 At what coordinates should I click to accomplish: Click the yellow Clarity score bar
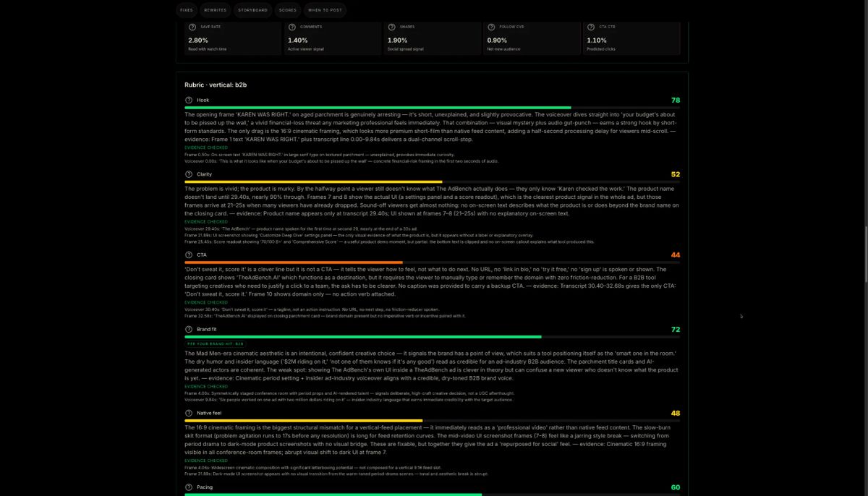313,181
